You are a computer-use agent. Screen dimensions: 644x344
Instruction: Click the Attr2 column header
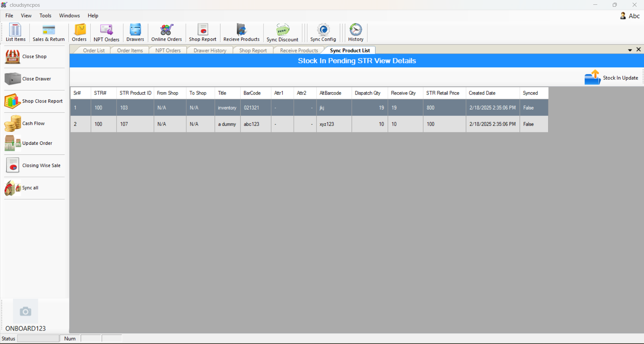[x=305, y=93]
